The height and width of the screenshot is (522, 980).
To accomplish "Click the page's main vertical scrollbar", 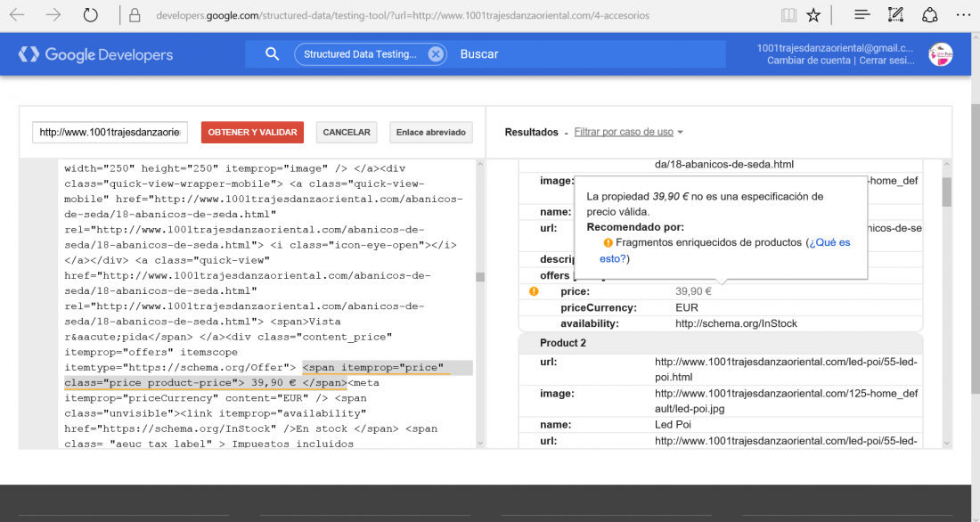I will (976, 250).
